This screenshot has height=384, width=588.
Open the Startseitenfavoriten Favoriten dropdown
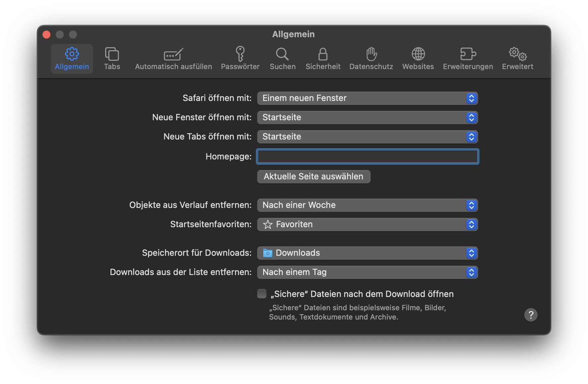[x=367, y=225]
